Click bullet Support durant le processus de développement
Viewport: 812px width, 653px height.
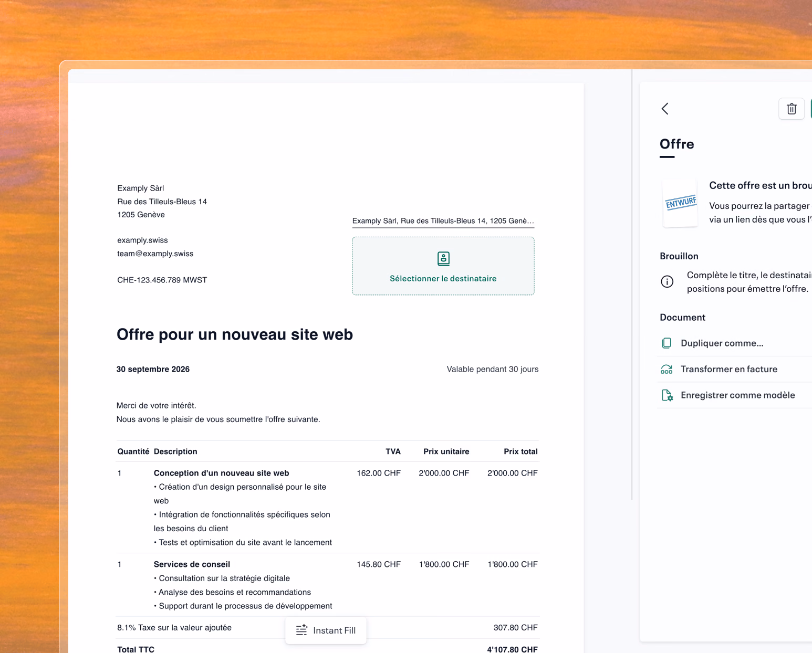click(243, 606)
